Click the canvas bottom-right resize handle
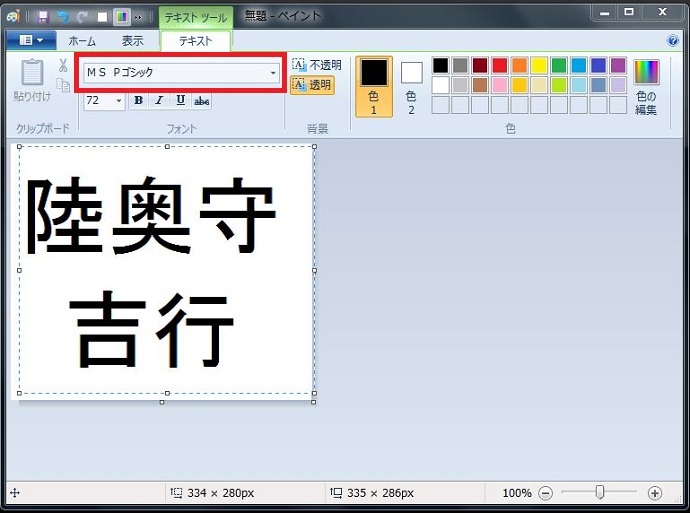 [314, 402]
